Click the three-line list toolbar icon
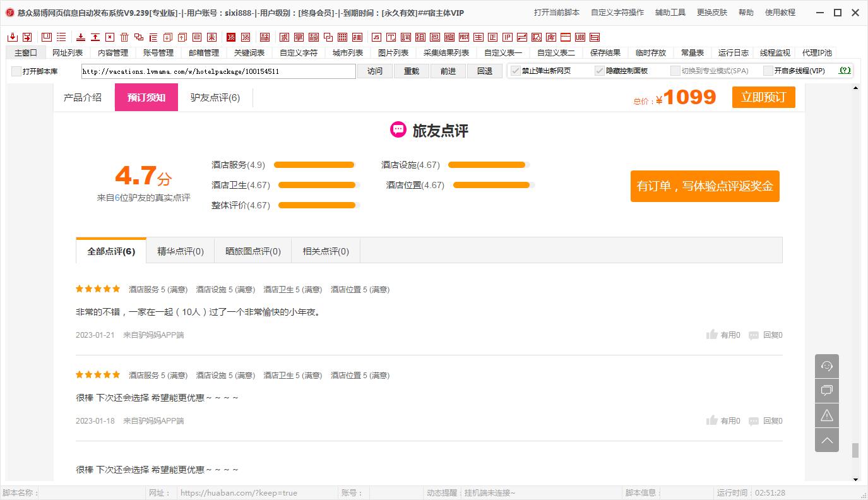The image size is (868, 500). (61, 37)
